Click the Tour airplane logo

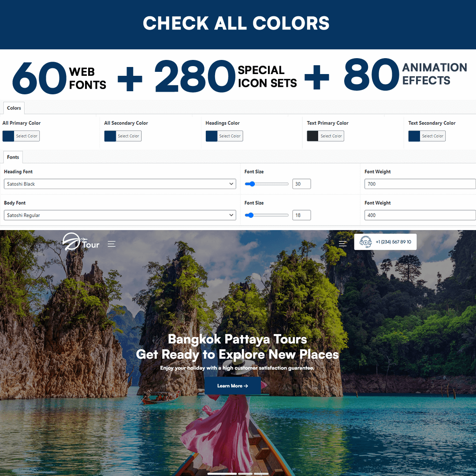tap(81, 242)
